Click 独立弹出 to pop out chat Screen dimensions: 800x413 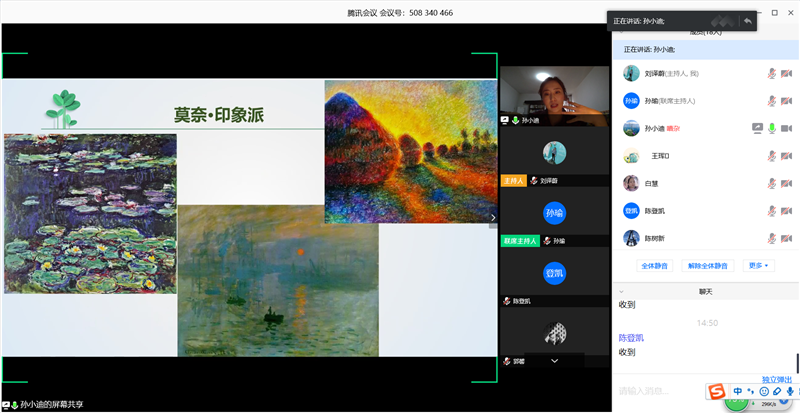777,380
